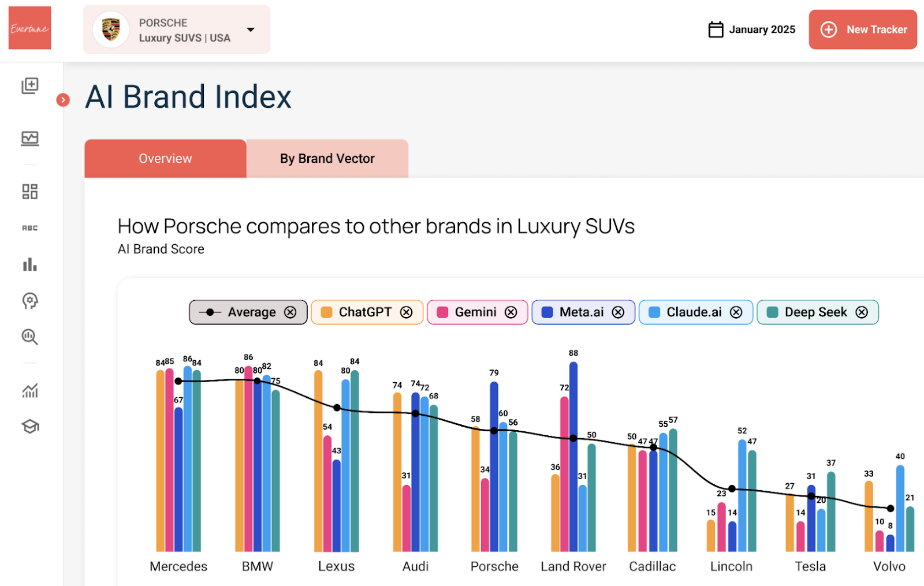This screenshot has width=924, height=586.
Task: Switch to the By Brand Vector tab
Action: point(327,159)
